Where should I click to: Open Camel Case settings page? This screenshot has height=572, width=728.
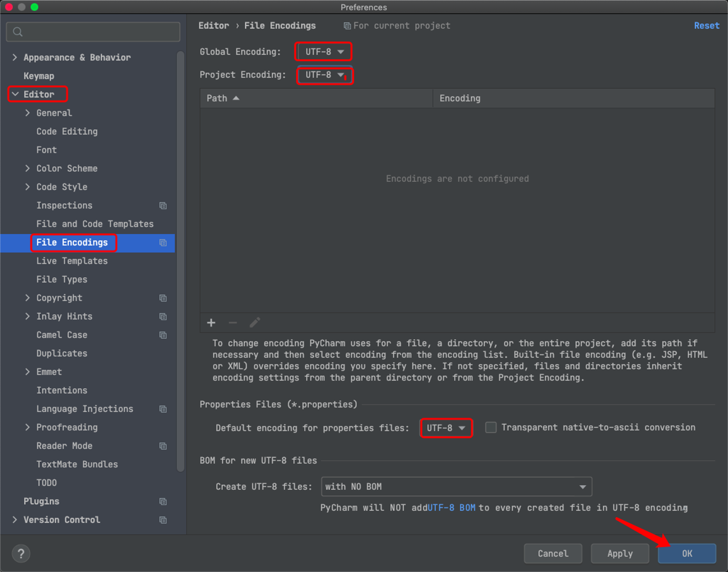(x=62, y=335)
